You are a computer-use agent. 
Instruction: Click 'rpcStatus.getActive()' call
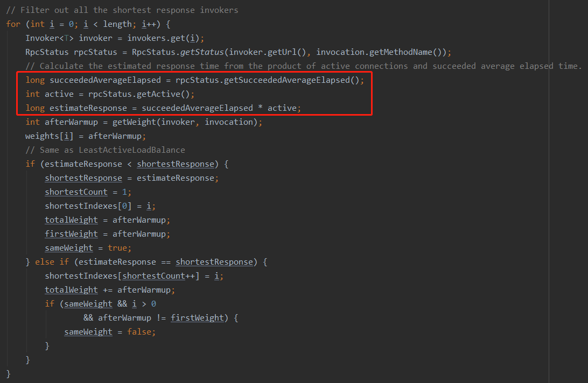pos(139,94)
